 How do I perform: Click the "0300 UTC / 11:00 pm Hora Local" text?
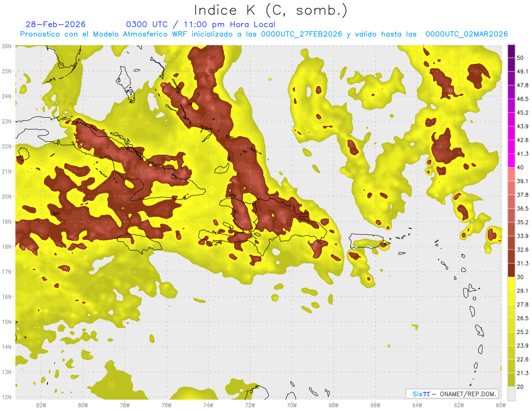coord(201,24)
